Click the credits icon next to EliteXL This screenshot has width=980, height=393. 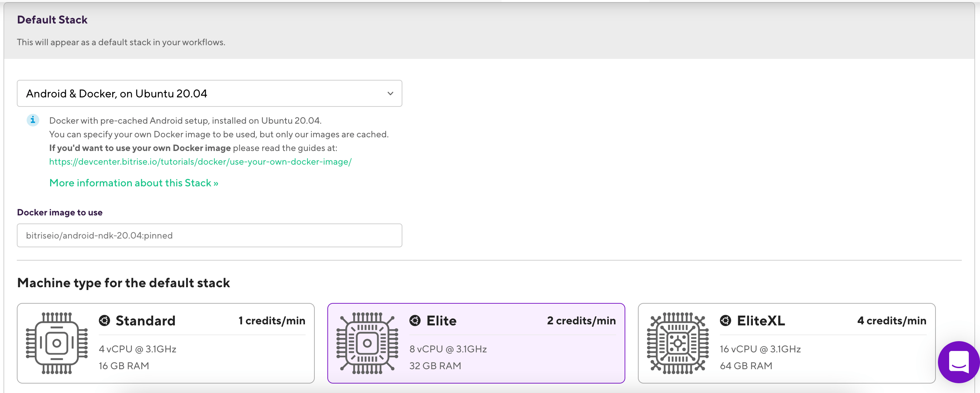(726, 320)
